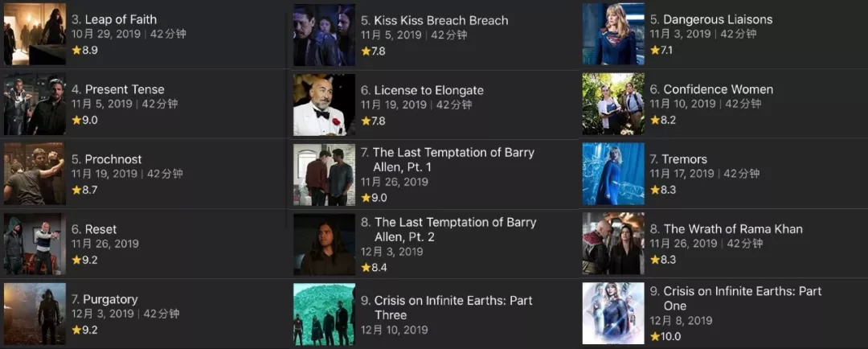Click the star icon beside rating 10.0
The height and width of the screenshot is (349, 868).
pyautogui.click(x=655, y=336)
